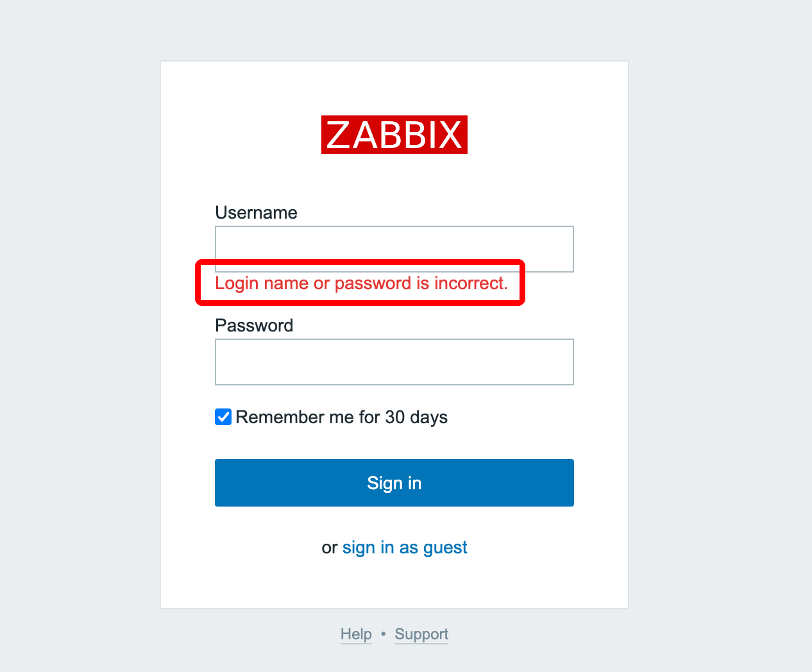The height and width of the screenshot is (672, 812).
Task: Click the "or" text before guest link
Action: pyautogui.click(x=329, y=548)
